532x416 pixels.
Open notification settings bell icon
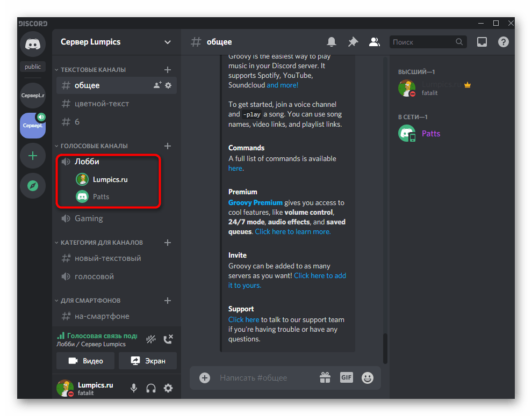coord(332,42)
